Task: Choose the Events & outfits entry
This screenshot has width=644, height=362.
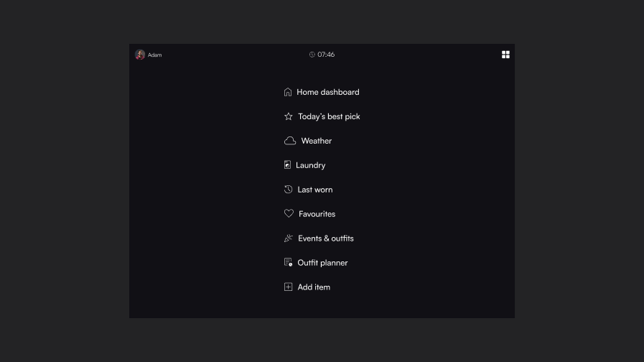Action: 326,238
